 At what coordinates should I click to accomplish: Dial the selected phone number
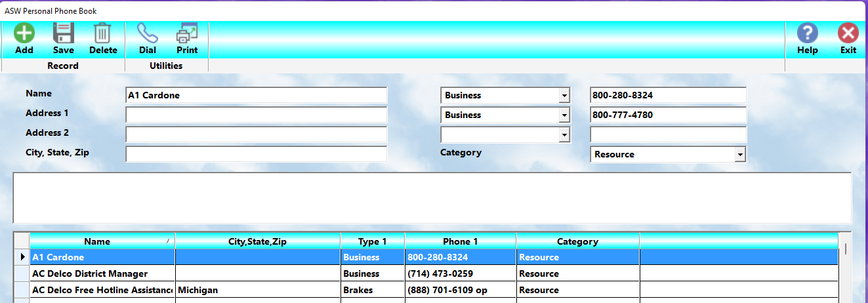coord(148,39)
